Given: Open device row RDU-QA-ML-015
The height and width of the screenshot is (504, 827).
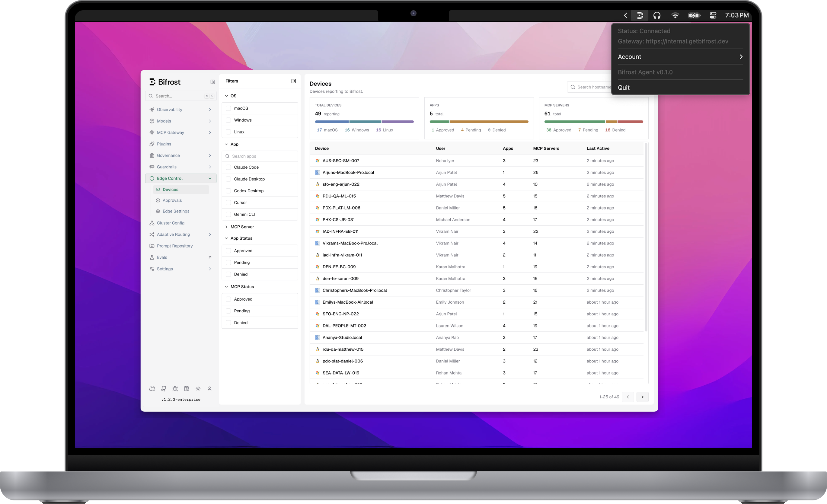Looking at the screenshot, I should point(477,196).
